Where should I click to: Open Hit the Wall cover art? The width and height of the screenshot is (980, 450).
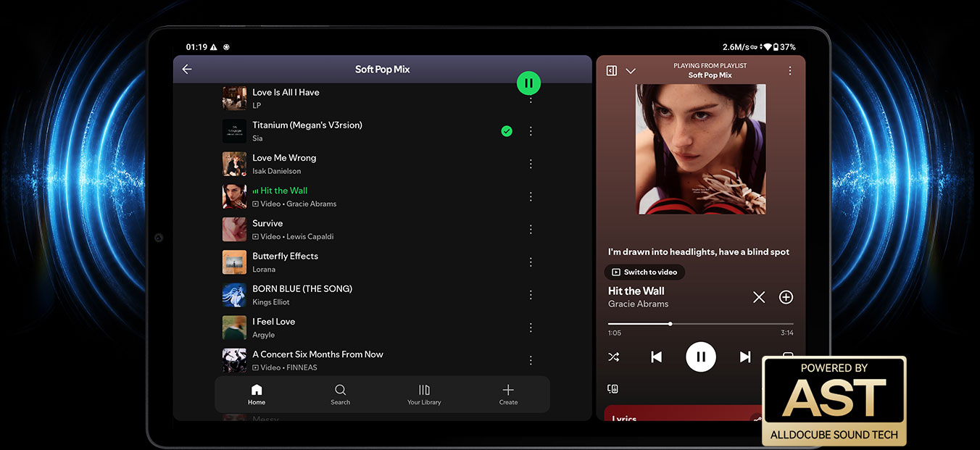click(x=700, y=149)
